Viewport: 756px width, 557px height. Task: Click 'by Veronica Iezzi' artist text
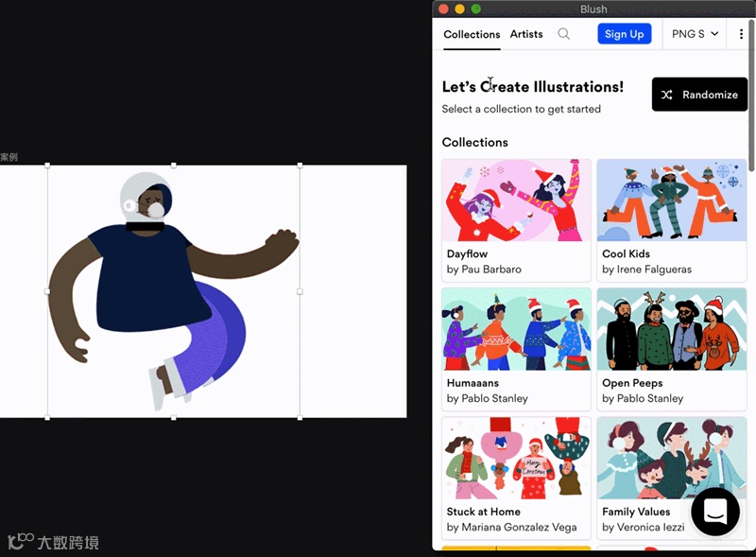coord(643,527)
